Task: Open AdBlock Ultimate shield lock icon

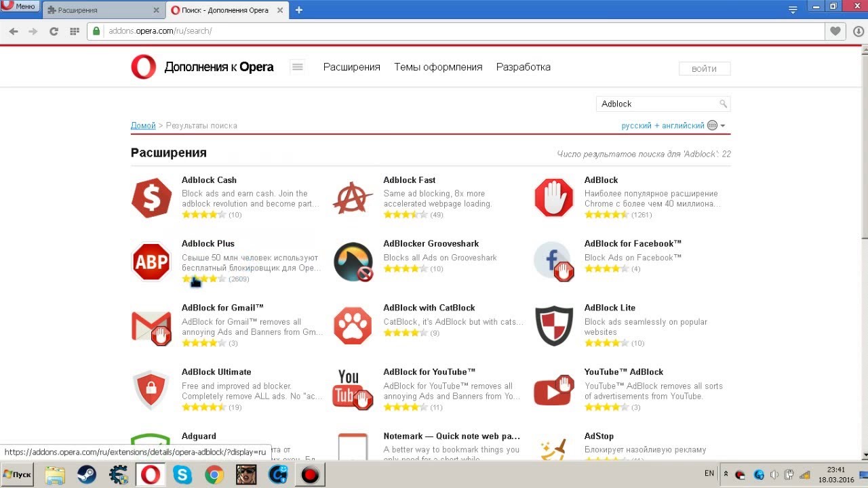Action: pos(151,390)
